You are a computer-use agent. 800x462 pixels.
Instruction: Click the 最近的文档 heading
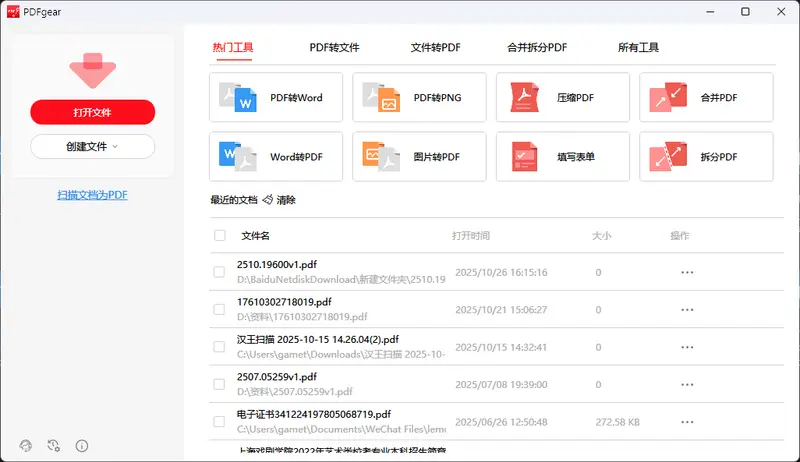click(234, 200)
